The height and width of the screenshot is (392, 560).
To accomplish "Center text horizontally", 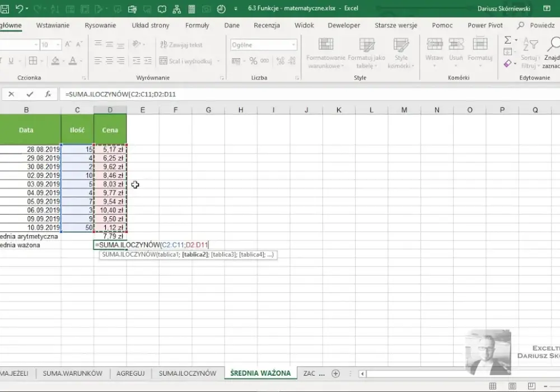I will click(x=109, y=60).
